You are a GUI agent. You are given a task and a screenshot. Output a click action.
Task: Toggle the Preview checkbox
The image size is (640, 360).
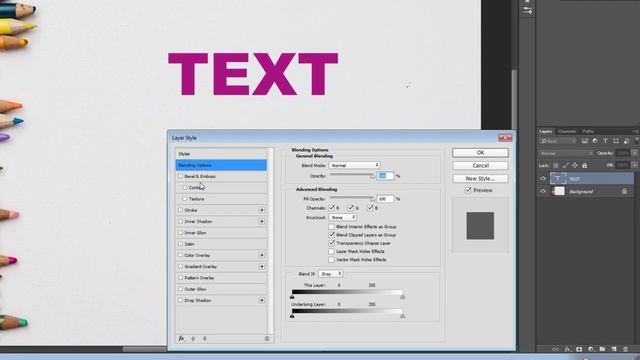[468, 190]
